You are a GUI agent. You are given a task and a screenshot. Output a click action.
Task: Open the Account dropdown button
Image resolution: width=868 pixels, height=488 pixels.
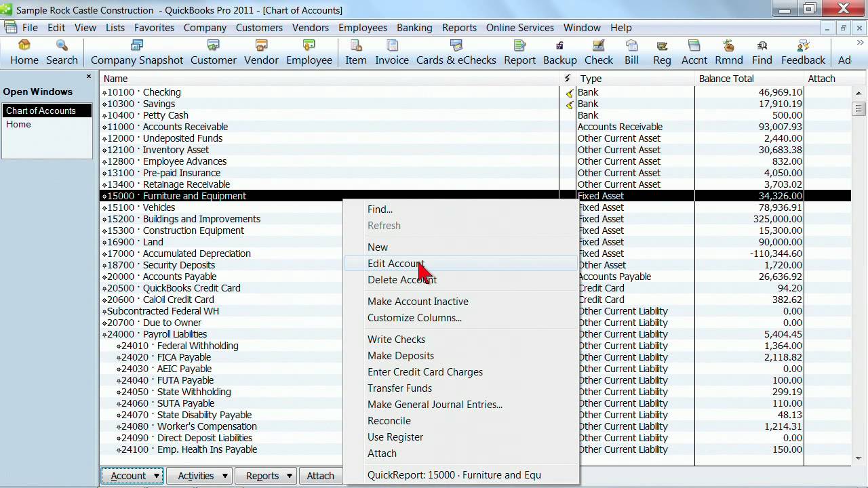[x=132, y=476]
